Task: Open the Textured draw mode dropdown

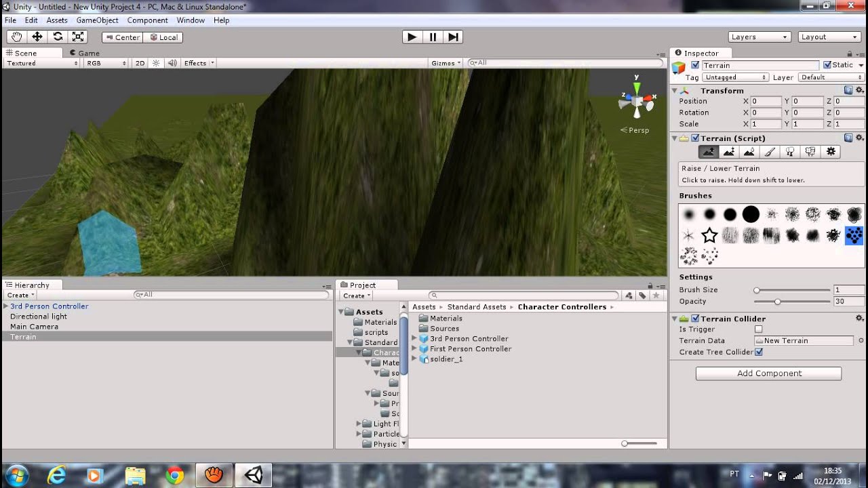Action: [42, 63]
